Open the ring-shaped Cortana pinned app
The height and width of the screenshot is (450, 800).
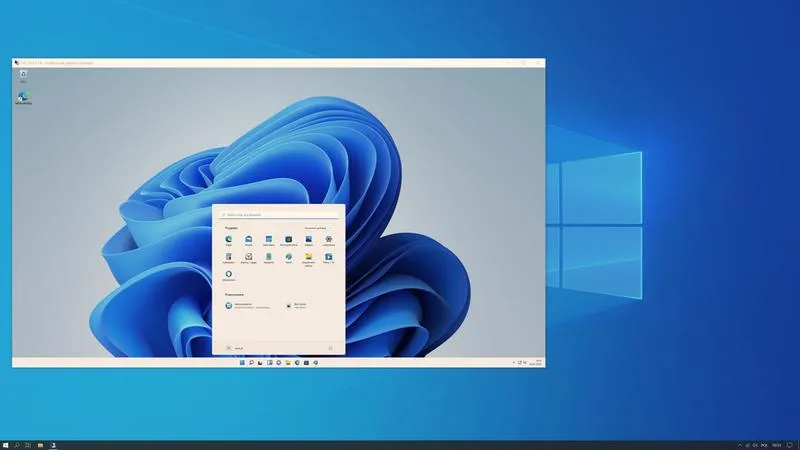pos(229,274)
